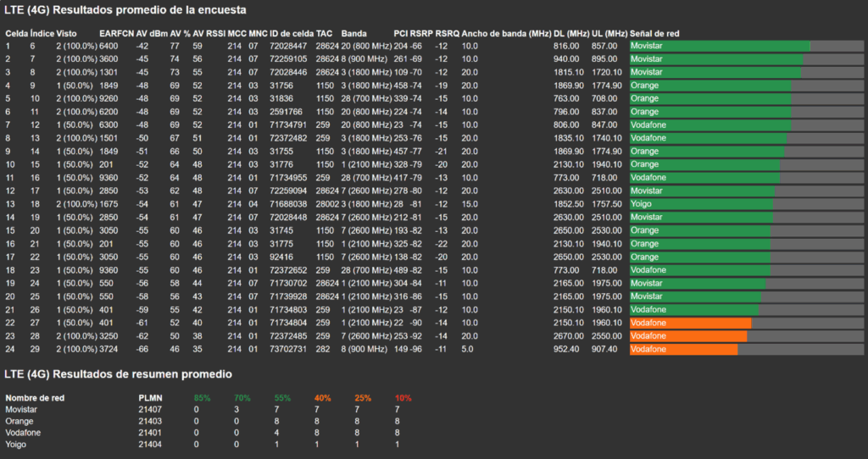Select the red 10% threshold header

pyautogui.click(x=402, y=396)
